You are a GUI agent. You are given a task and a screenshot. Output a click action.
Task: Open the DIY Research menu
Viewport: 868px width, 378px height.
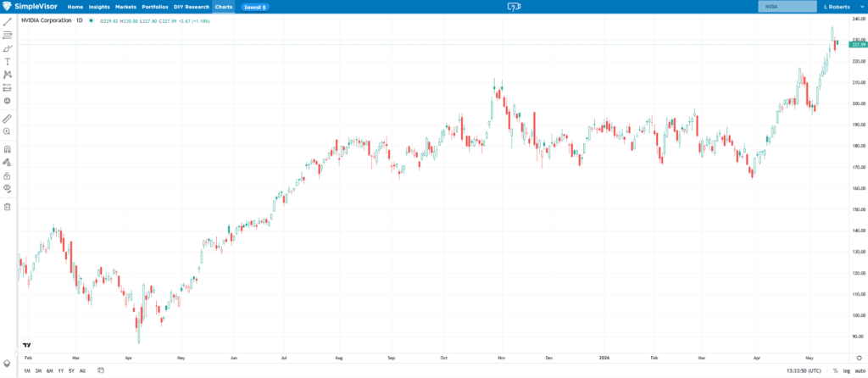click(192, 7)
